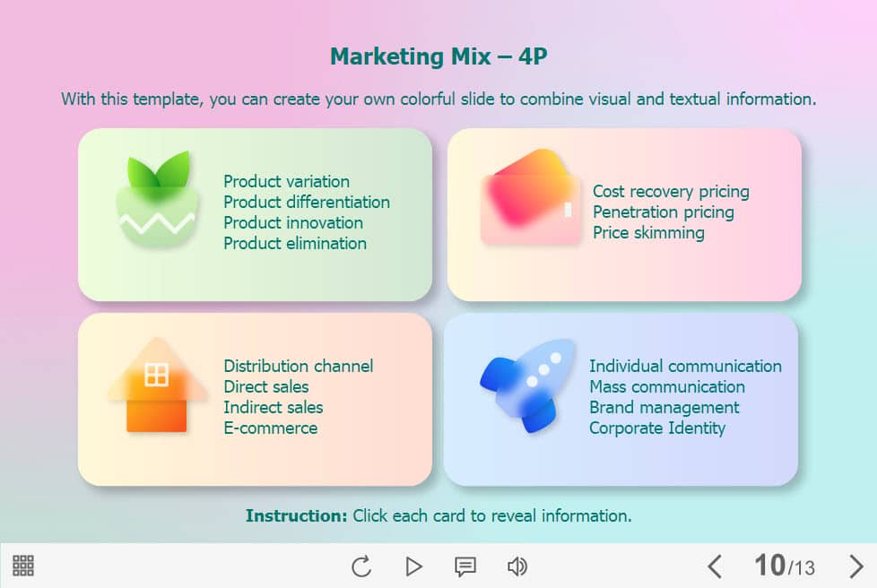This screenshot has height=588, width=877.
Task: Click the orange house distribution icon
Action: tap(156, 385)
